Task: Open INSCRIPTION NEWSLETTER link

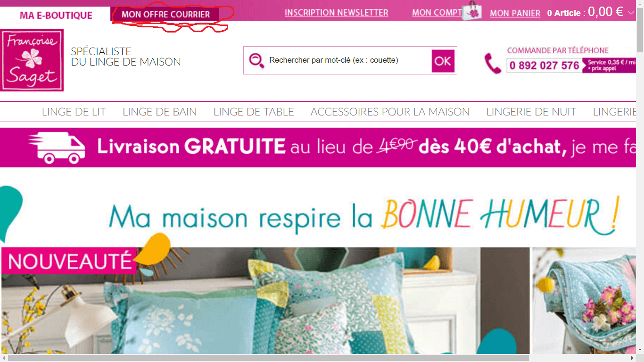Action: (x=337, y=13)
